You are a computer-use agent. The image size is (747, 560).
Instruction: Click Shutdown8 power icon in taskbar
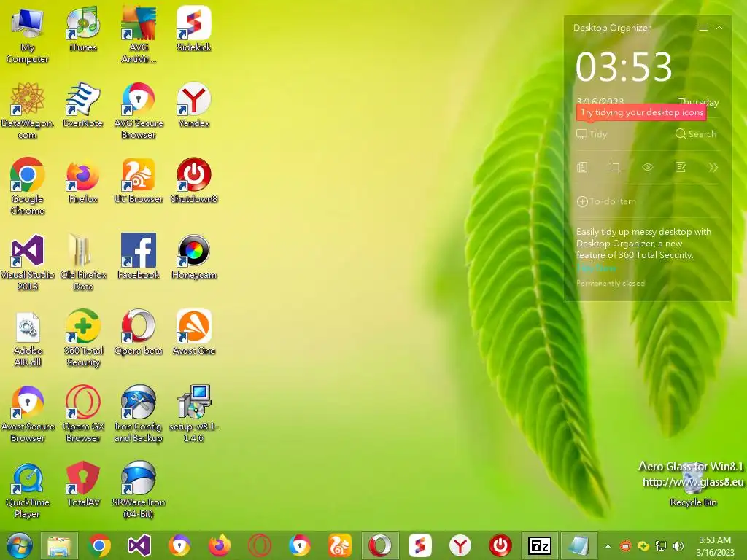[500, 545]
